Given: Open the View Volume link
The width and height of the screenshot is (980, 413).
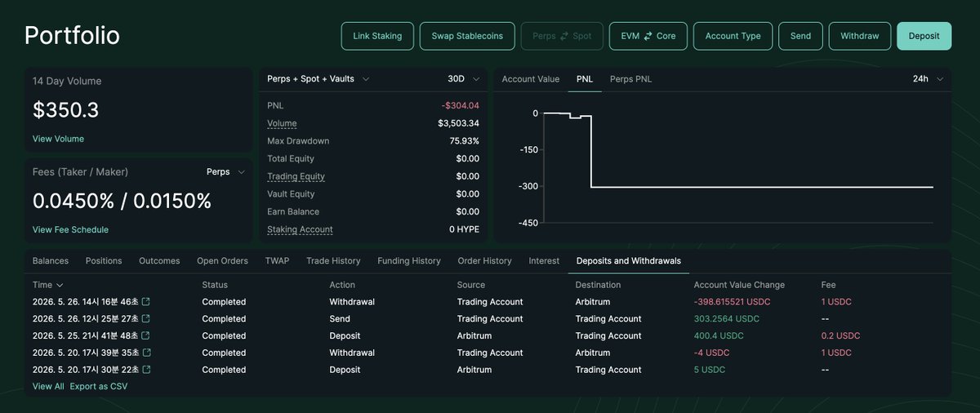Looking at the screenshot, I should [x=58, y=139].
